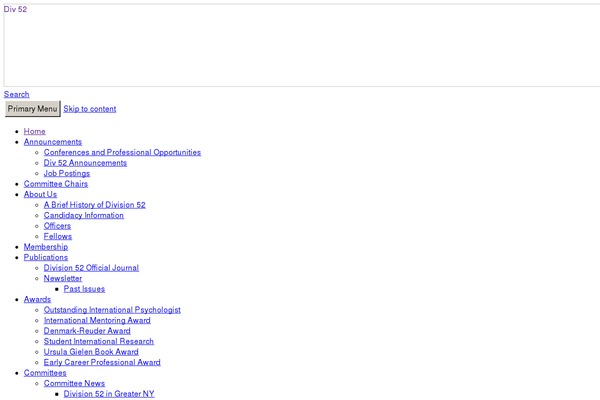Open Denmark-Reuder Award link

point(87,331)
